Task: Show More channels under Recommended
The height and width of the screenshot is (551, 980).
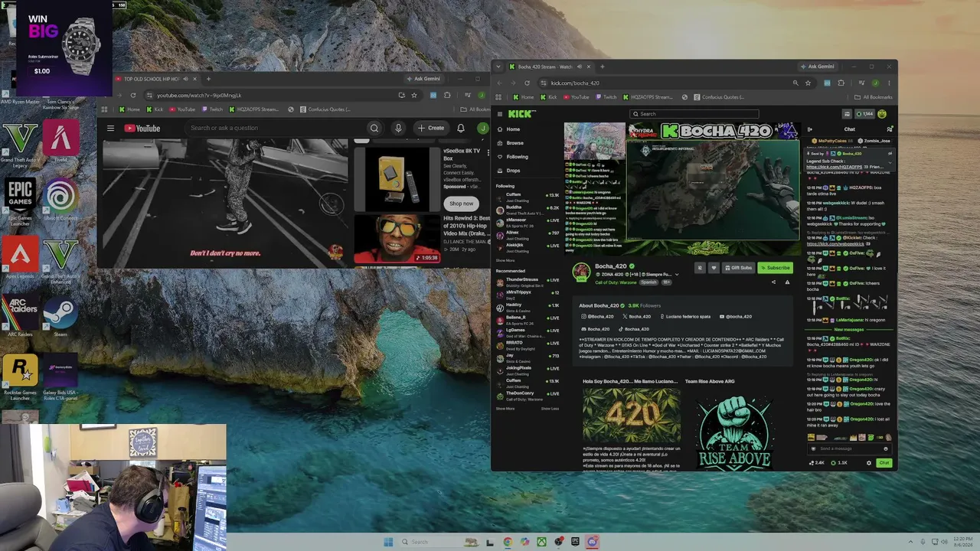Action: [505, 409]
